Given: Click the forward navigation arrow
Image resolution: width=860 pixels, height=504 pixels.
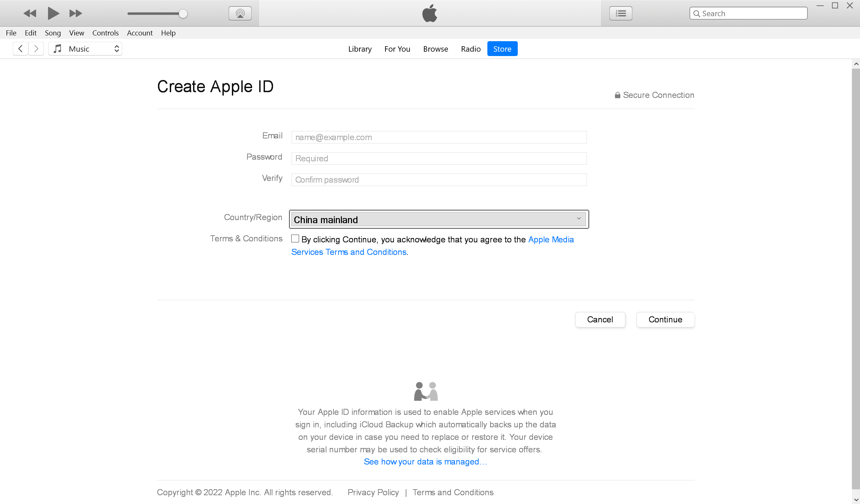Looking at the screenshot, I should point(36,49).
